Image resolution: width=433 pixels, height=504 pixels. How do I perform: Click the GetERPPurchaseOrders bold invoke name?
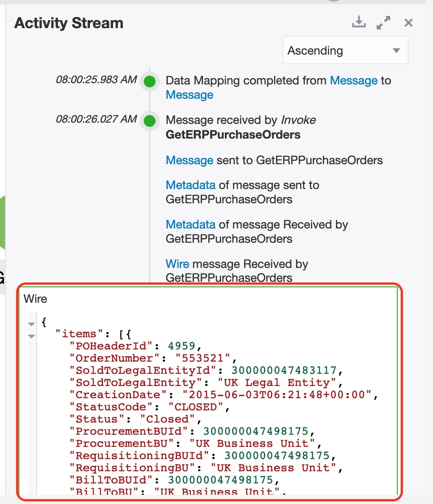(x=233, y=135)
